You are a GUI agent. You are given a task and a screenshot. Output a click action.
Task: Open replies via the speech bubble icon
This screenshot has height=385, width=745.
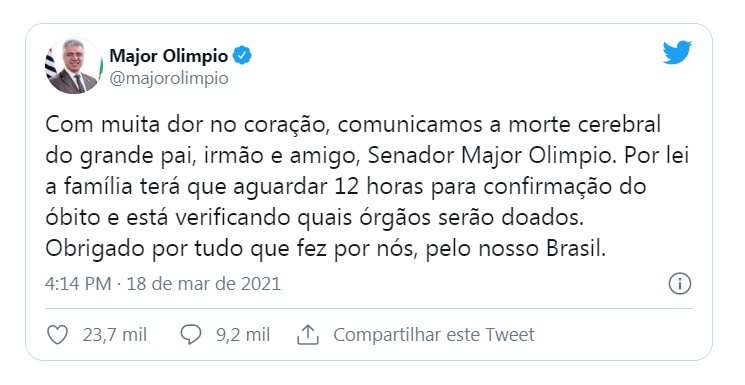(x=191, y=335)
